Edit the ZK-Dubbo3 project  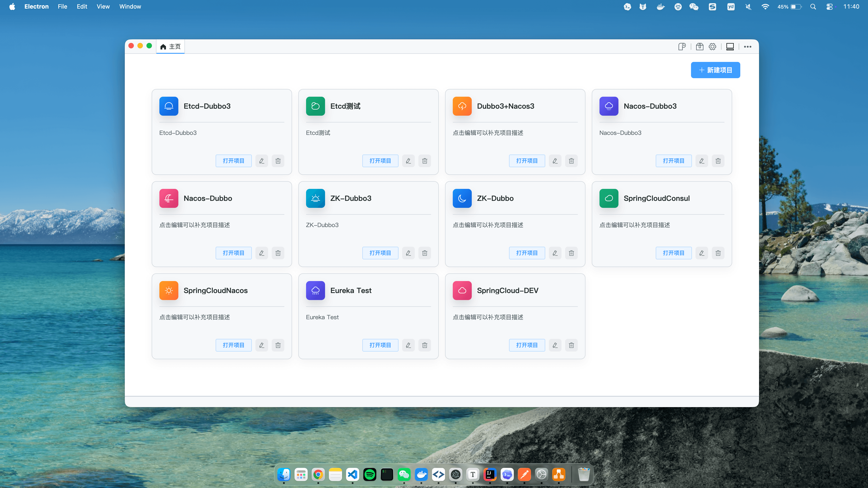(408, 253)
